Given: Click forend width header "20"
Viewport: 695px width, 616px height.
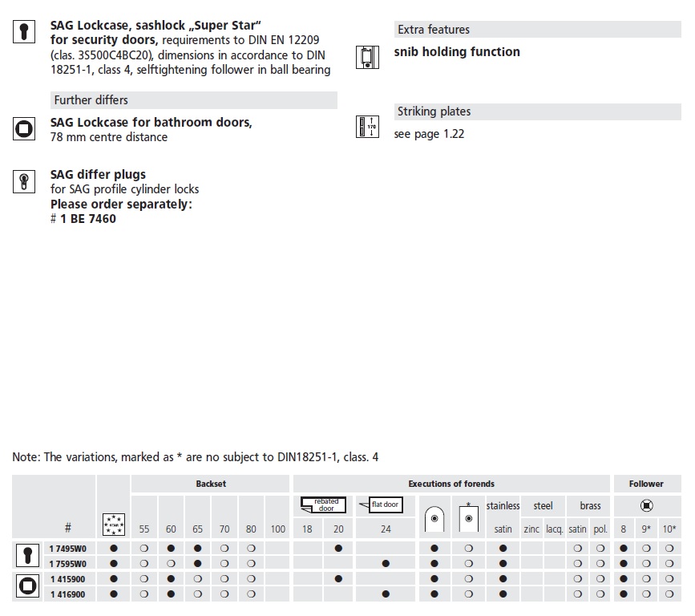Looking at the screenshot, I should (x=338, y=529).
